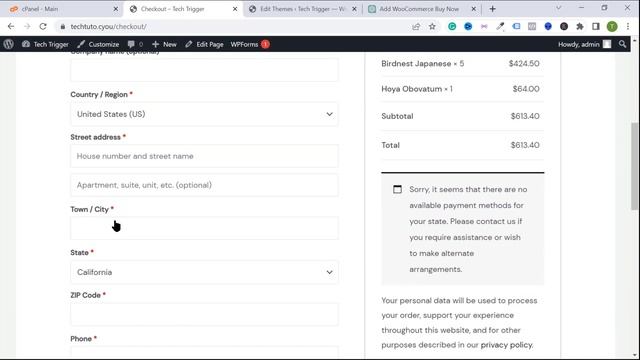Click the browser forward arrow
The image size is (640, 360).
[27, 27]
